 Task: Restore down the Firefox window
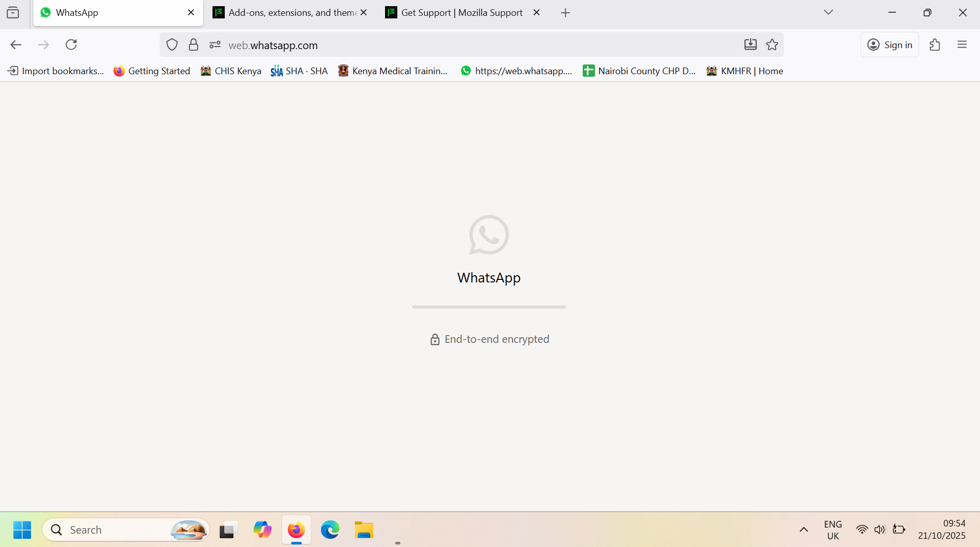click(x=927, y=13)
